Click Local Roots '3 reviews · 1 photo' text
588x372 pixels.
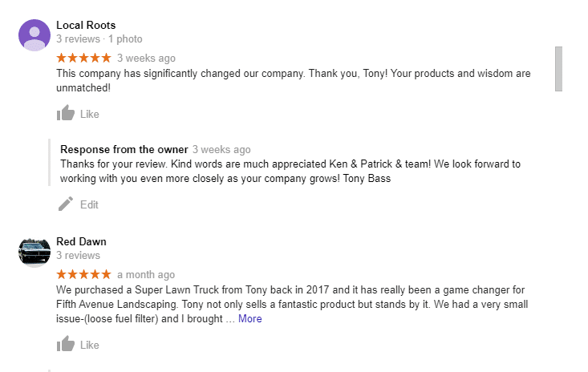[x=99, y=39]
